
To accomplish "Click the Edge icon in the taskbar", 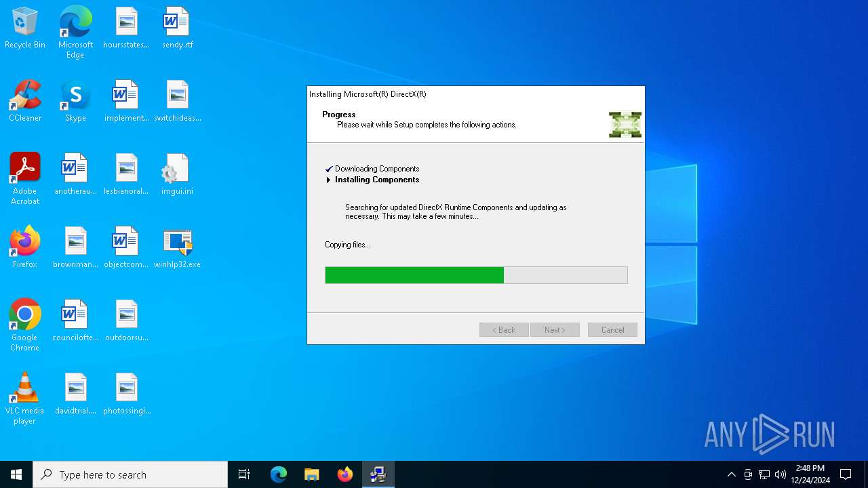I will (x=279, y=474).
